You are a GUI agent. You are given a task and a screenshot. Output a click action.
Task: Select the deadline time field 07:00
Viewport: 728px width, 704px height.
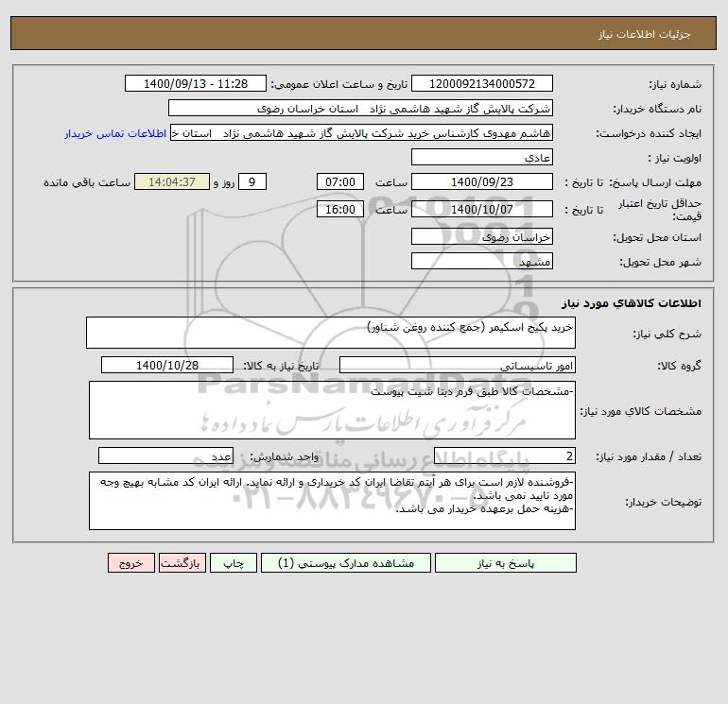click(340, 182)
